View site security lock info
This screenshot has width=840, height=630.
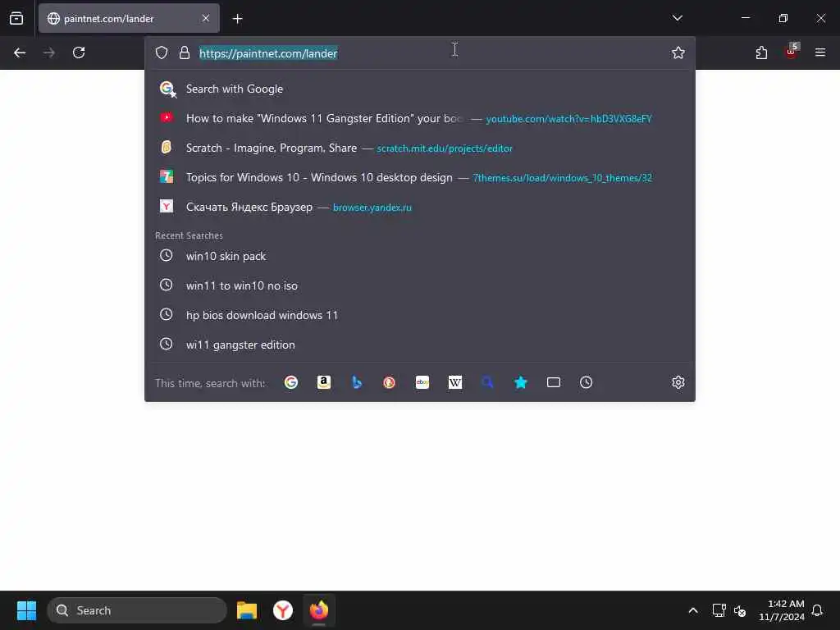(185, 52)
